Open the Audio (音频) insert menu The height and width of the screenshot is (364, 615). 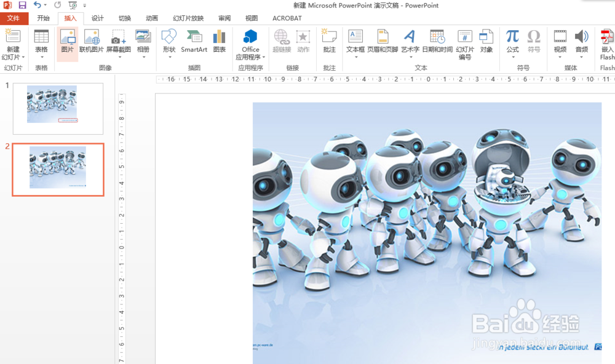[582, 44]
